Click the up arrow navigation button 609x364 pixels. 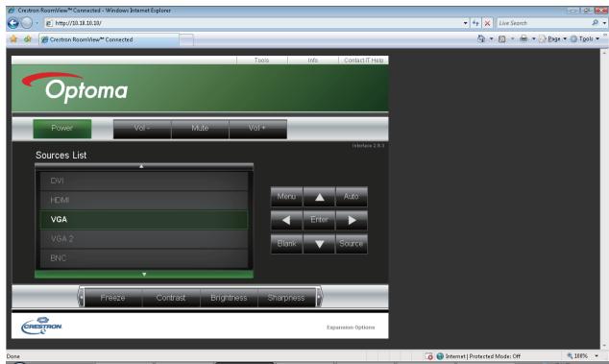tap(319, 197)
